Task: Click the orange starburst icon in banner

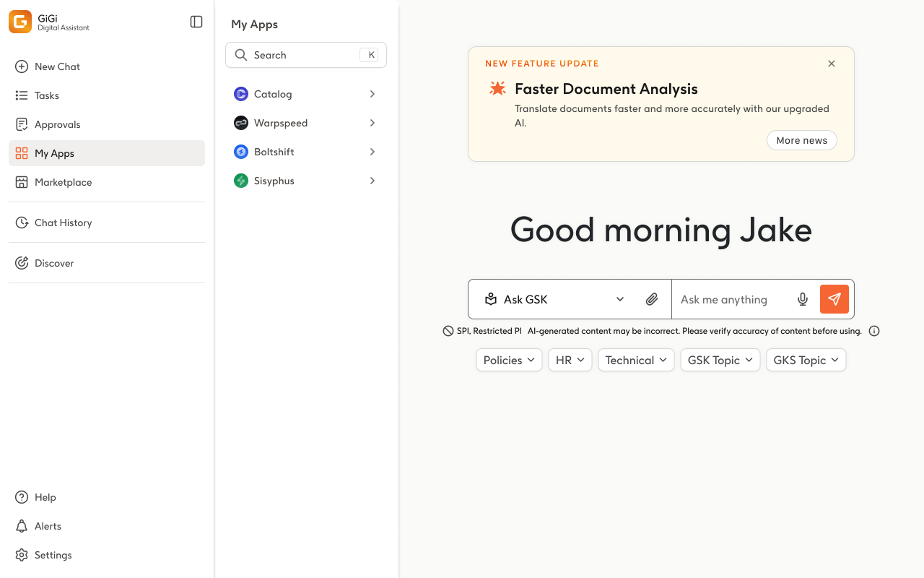Action: pyautogui.click(x=498, y=89)
